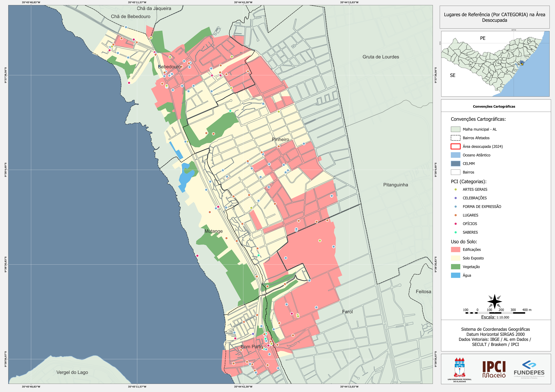Click the Bom Parto neighborhood label

click(252, 347)
